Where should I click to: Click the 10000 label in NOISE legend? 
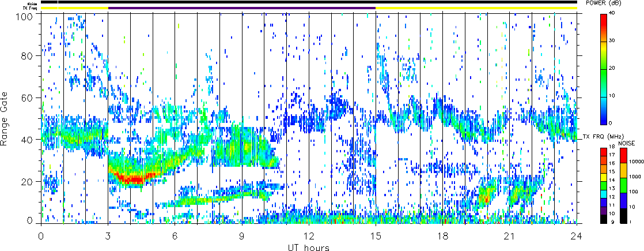coord(637,162)
